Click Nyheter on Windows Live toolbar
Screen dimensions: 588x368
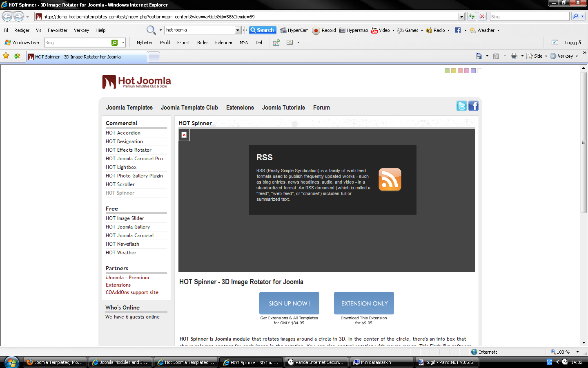point(145,43)
